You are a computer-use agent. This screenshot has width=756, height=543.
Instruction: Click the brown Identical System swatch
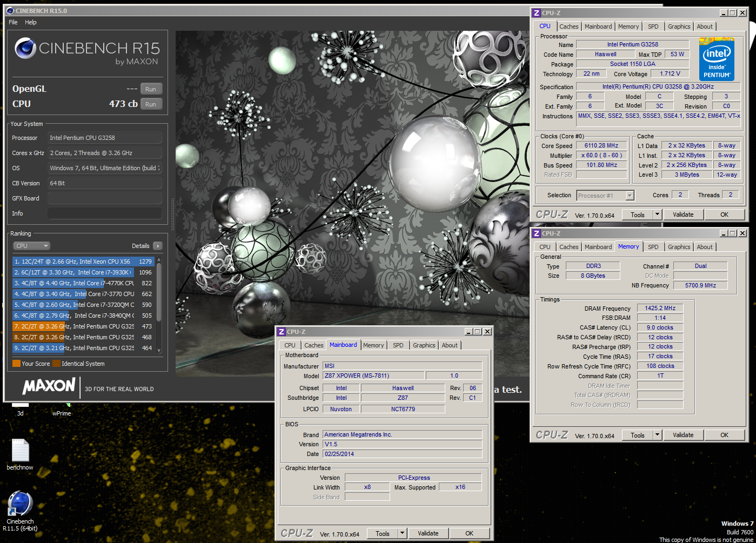tap(56, 364)
